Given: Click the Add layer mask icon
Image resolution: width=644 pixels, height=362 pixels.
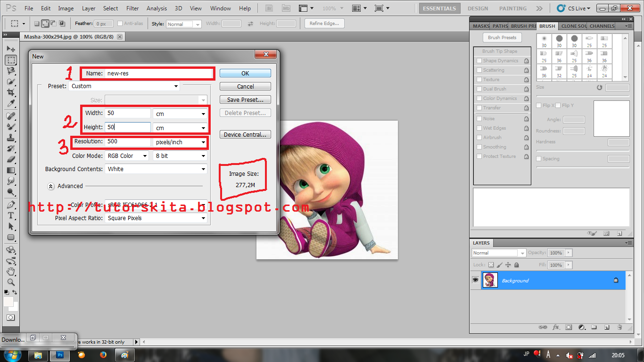Looking at the screenshot, I should pyautogui.click(x=569, y=327).
